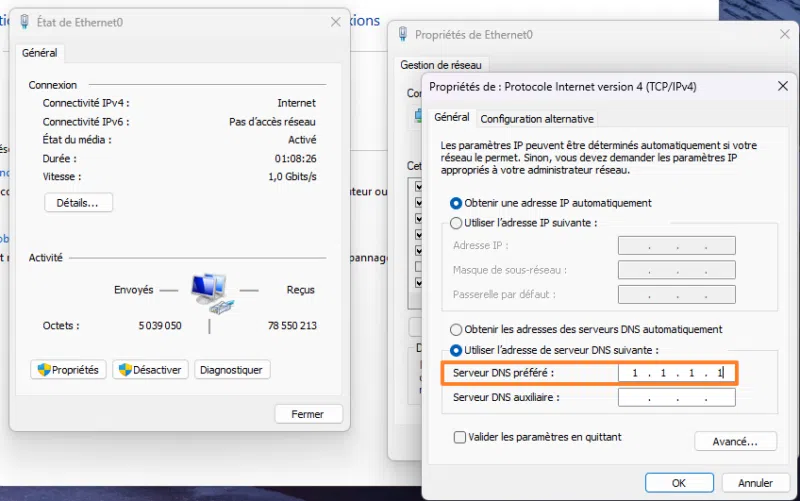Click Connectivité IPv6 value Pas d'accès réseau
The image size is (800, 501).
pos(272,122)
